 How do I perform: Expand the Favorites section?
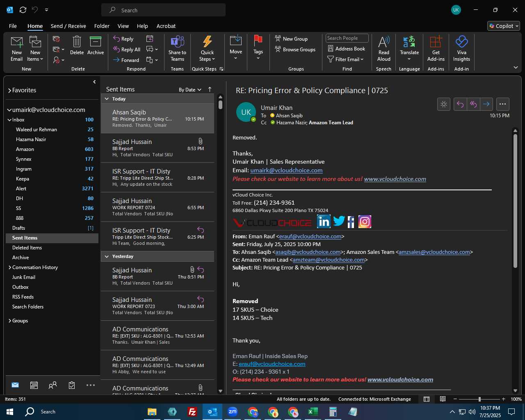tap(9, 91)
